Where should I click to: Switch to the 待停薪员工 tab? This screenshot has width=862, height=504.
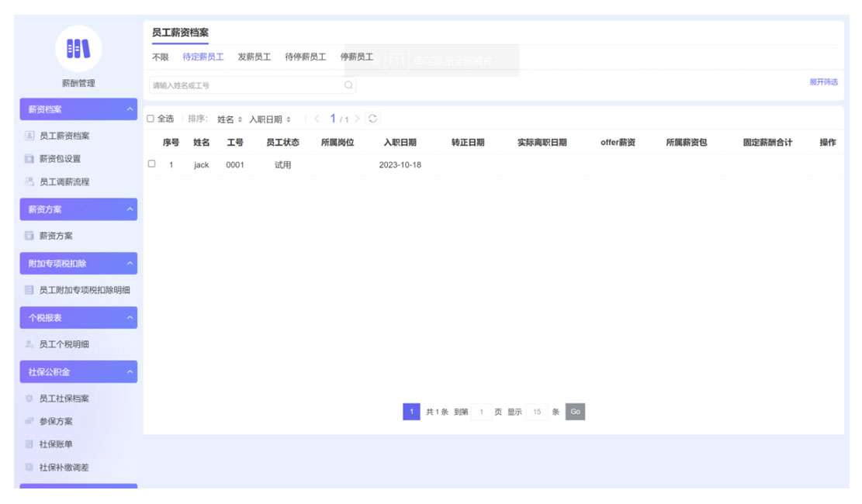coord(305,57)
